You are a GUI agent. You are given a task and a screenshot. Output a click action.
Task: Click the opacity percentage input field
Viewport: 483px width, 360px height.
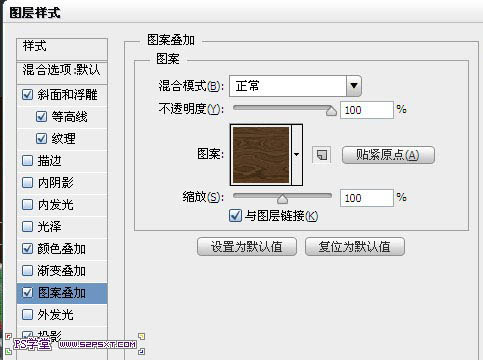point(367,110)
